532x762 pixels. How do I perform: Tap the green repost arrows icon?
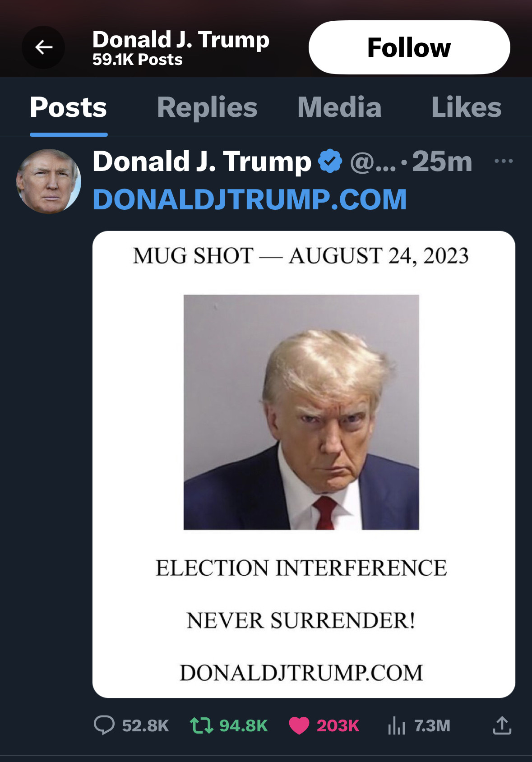(x=201, y=725)
